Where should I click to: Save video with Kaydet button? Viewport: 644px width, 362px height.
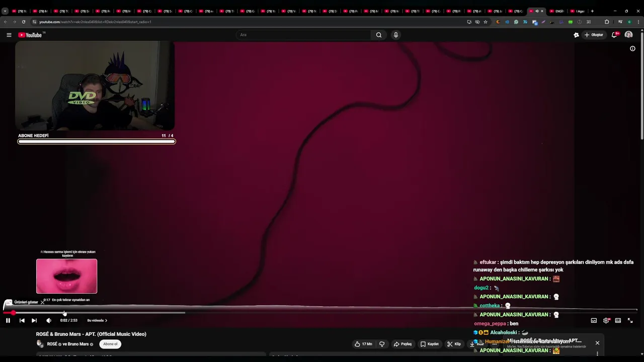430,344
